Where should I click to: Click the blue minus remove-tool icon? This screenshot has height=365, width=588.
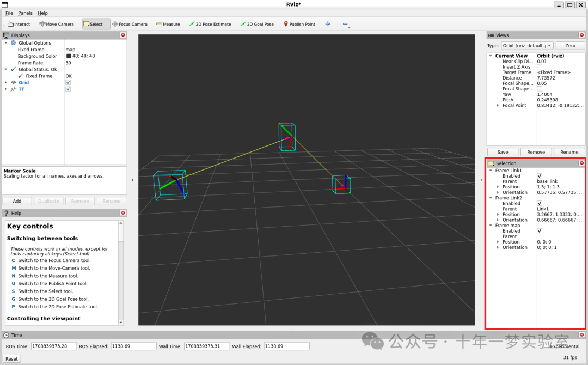[345, 24]
